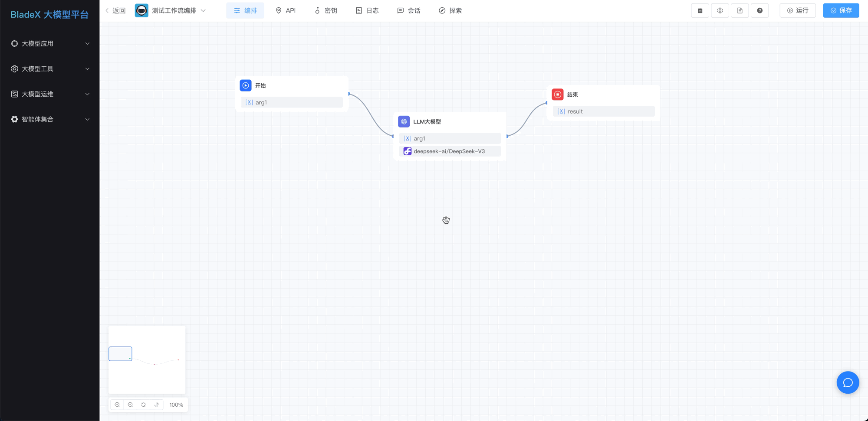
Task: Open help question mark icon
Action: (x=759, y=10)
